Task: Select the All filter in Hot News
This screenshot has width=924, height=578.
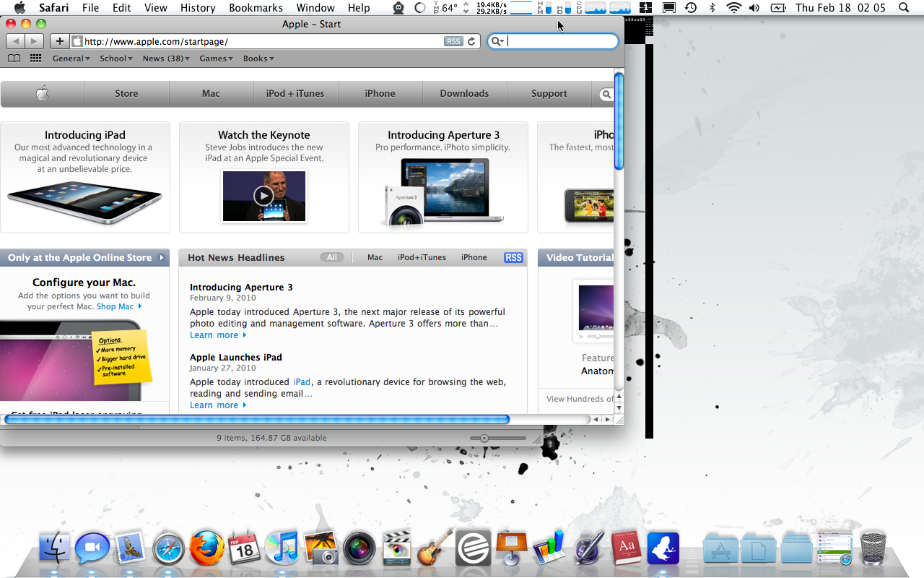Action: pos(332,257)
